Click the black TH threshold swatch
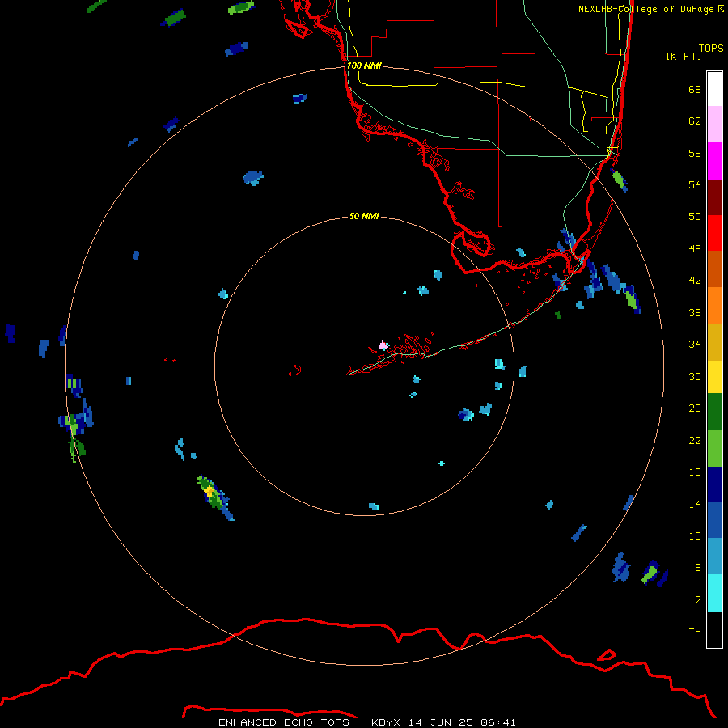 point(714,629)
